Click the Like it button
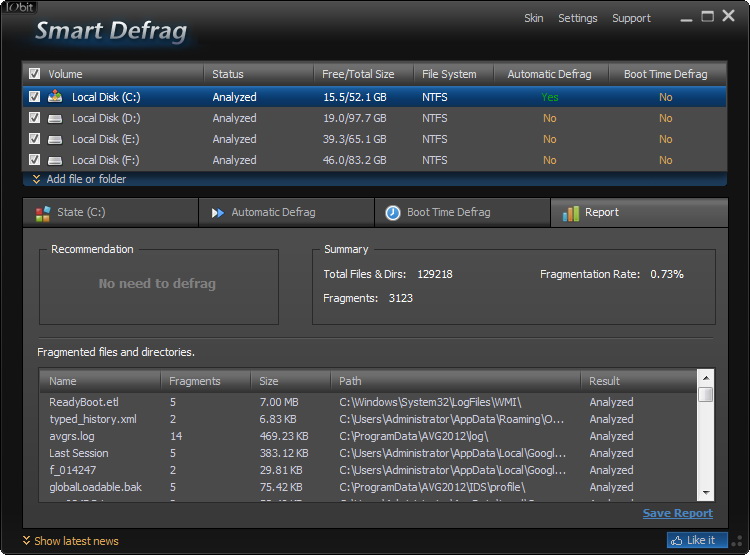This screenshot has width=750, height=555. pos(697,540)
